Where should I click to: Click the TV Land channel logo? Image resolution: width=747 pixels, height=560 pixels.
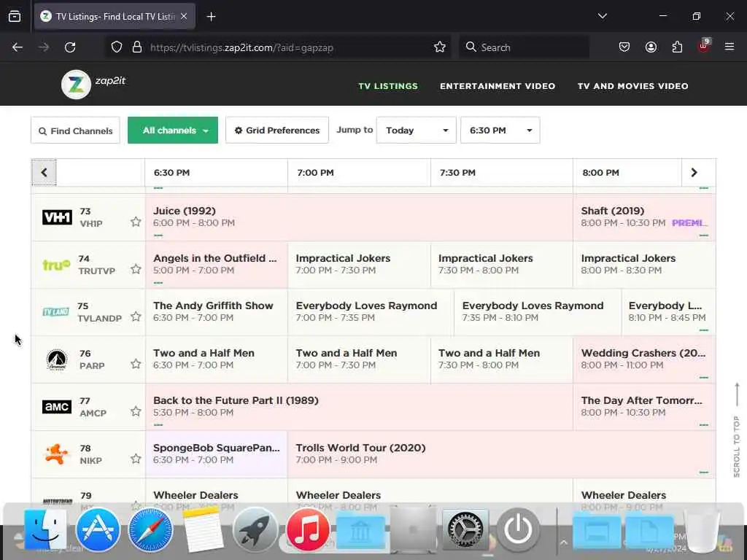(x=55, y=312)
